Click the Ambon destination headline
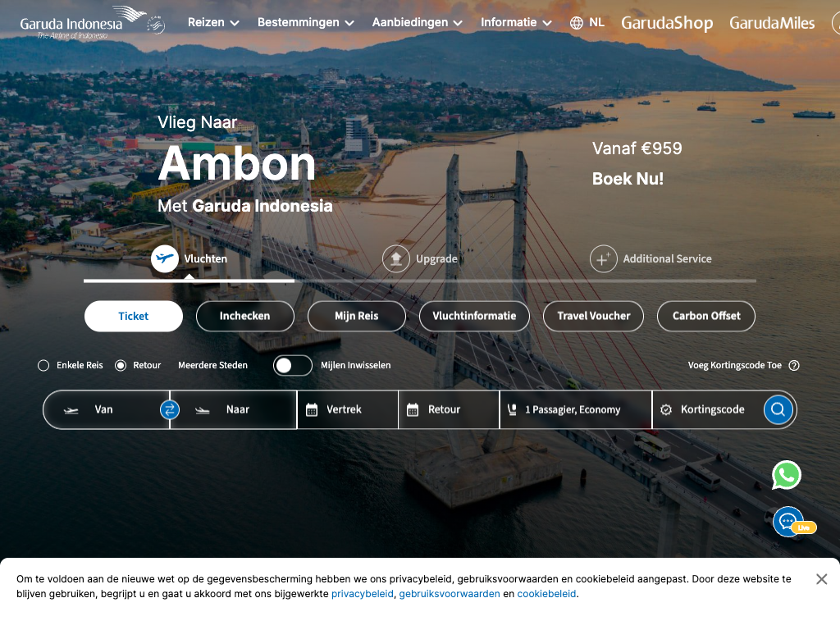 [x=237, y=164]
